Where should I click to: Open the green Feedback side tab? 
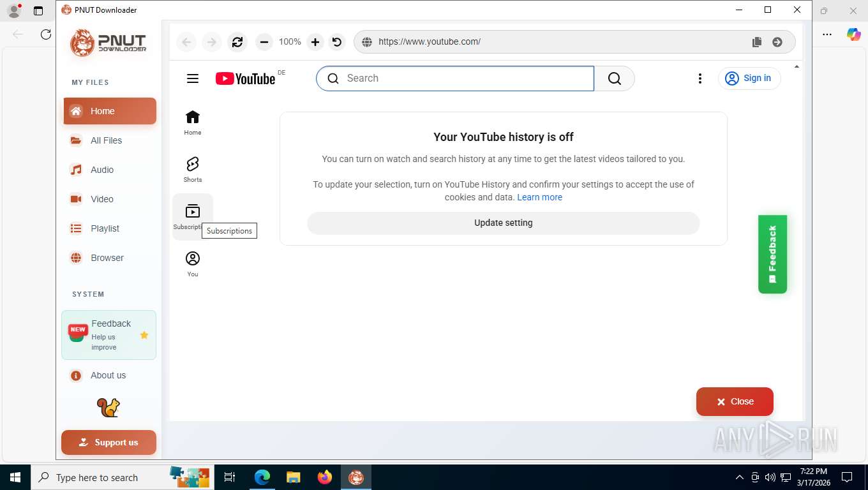coord(772,254)
